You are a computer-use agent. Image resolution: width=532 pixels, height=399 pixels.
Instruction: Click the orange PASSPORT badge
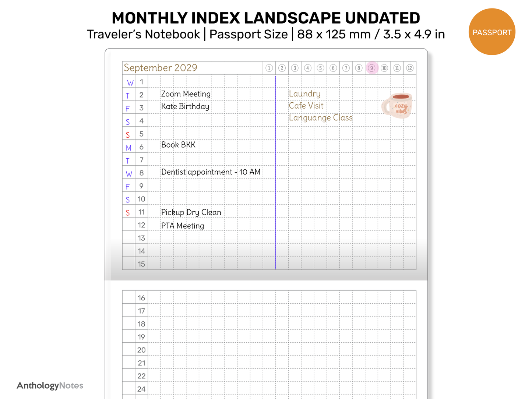(492, 32)
